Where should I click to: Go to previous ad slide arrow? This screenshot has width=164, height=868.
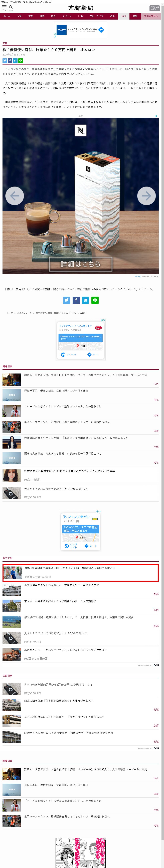[15, 196]
